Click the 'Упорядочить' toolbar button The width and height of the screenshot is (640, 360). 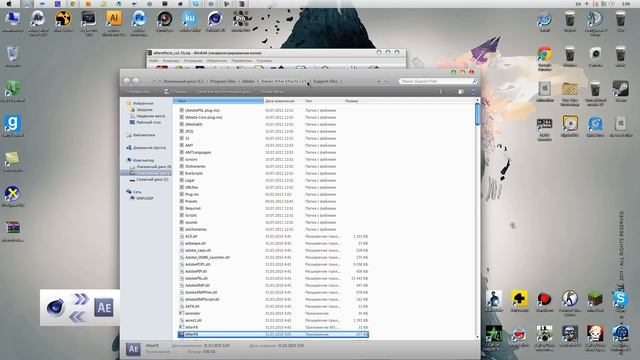pyautogui.click(x=138, y=92)
